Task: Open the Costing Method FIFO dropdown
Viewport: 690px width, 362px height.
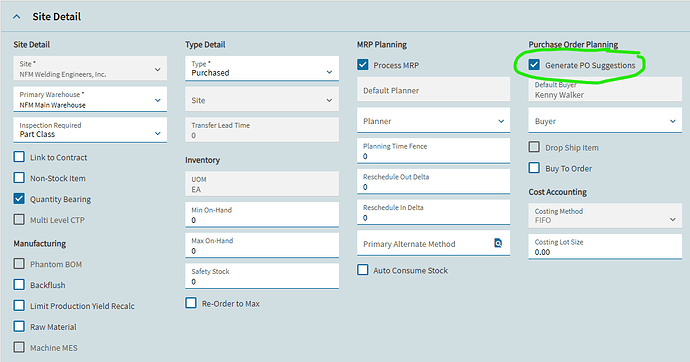Action: point(605,216)
